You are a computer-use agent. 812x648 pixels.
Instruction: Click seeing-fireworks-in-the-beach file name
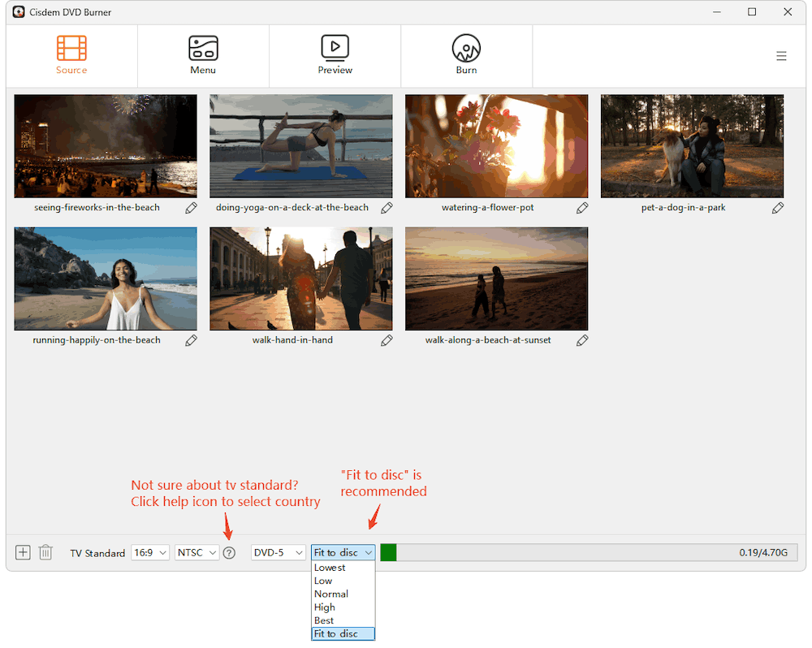coord(97,207)
